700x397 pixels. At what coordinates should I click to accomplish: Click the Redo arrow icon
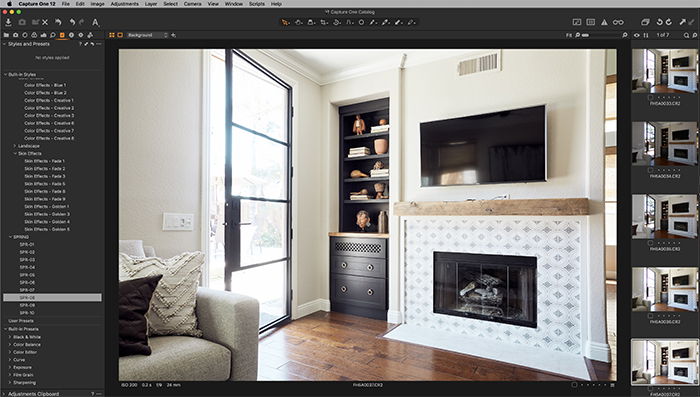(81, 22)
